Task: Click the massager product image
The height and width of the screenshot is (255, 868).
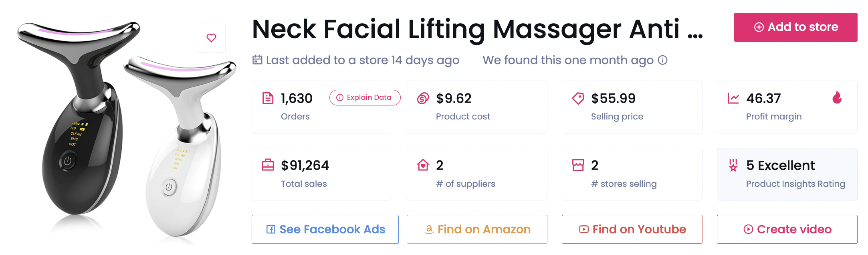Action: point(124,132)
